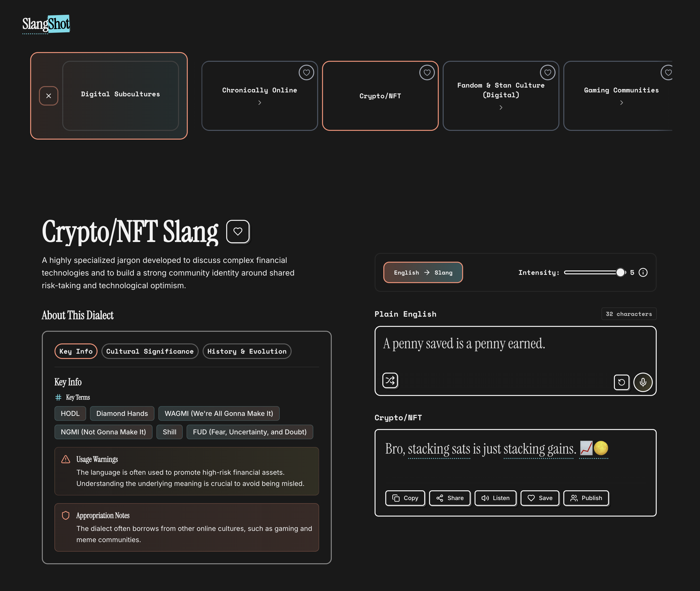The width and height of the screenshot is (700, 591).
Task: Click the shuffle random phrase icon
Action: (390, 380)
